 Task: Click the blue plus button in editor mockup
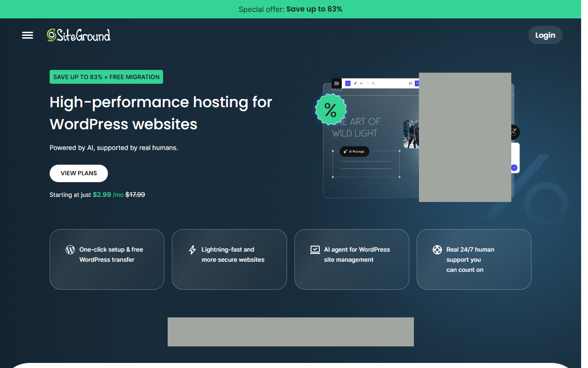pos(348,83)
